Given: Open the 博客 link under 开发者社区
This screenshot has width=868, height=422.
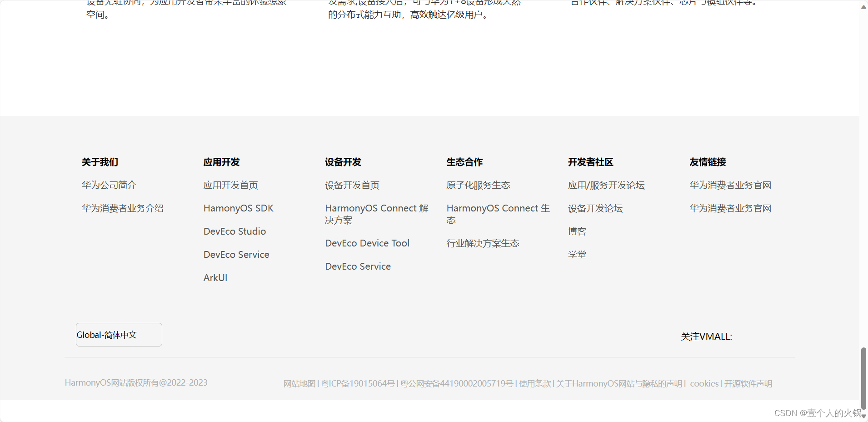Looking at the screenshot, I should point(577,231).
